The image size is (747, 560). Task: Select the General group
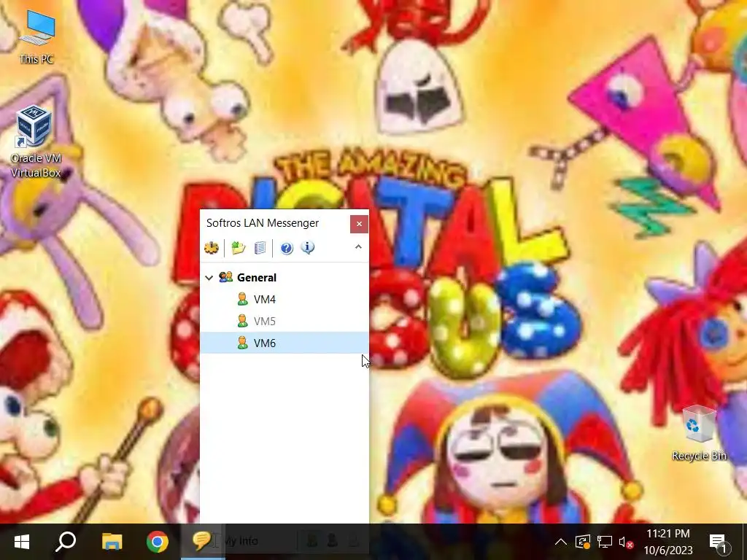[285, 278]
